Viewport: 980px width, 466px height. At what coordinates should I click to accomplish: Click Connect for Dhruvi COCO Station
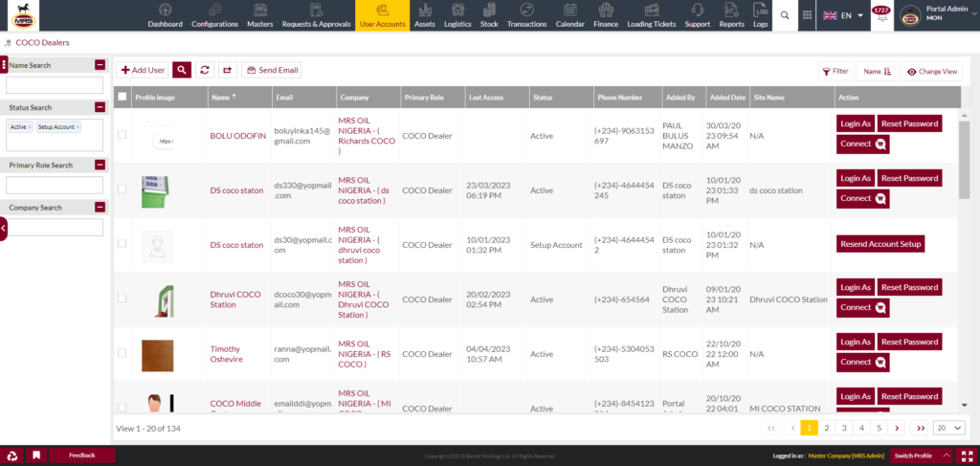tap(862, 307)
